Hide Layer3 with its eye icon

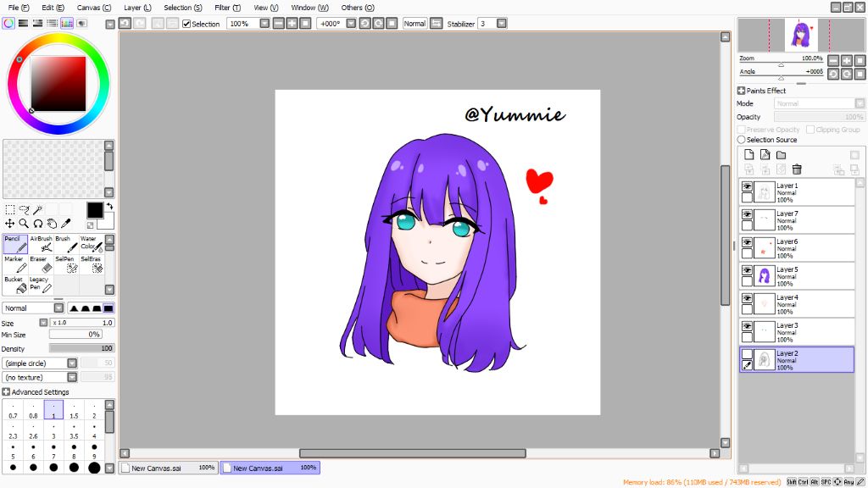pyautogui.click(x=747, y=326)
